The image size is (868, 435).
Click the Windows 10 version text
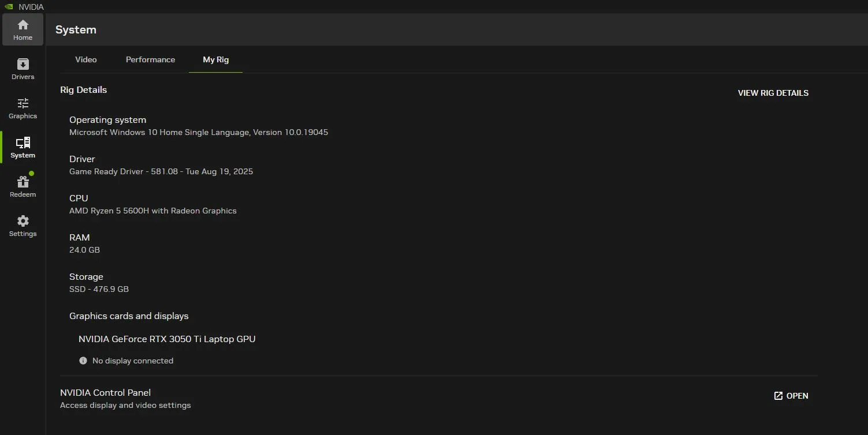click(x=199, y=132)
